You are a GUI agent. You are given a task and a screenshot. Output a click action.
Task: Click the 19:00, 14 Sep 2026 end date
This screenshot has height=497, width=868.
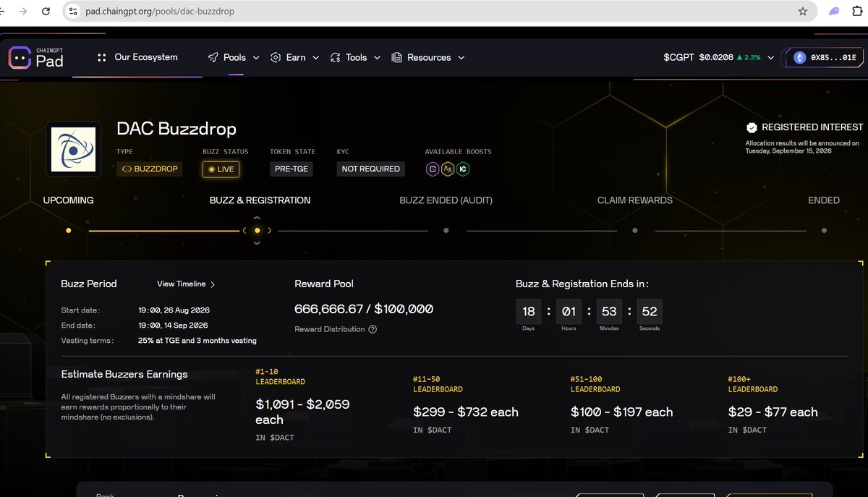point(174,326)
